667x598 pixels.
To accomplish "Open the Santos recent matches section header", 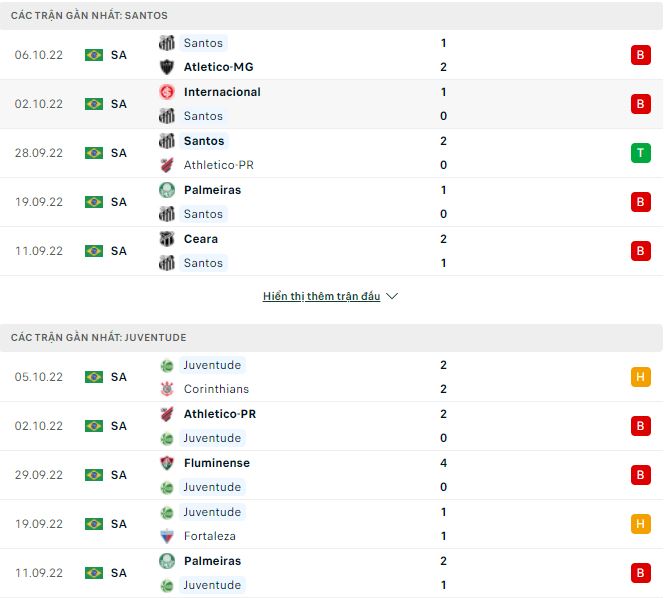I will coord(90,16).
